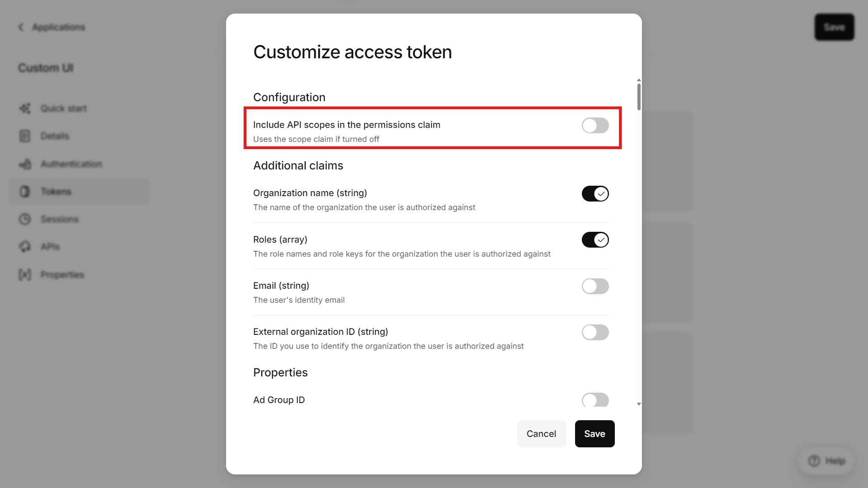Switch on the Ad Group ID property
This screenshot has width=868, height=488.
[x=595, y=400]
